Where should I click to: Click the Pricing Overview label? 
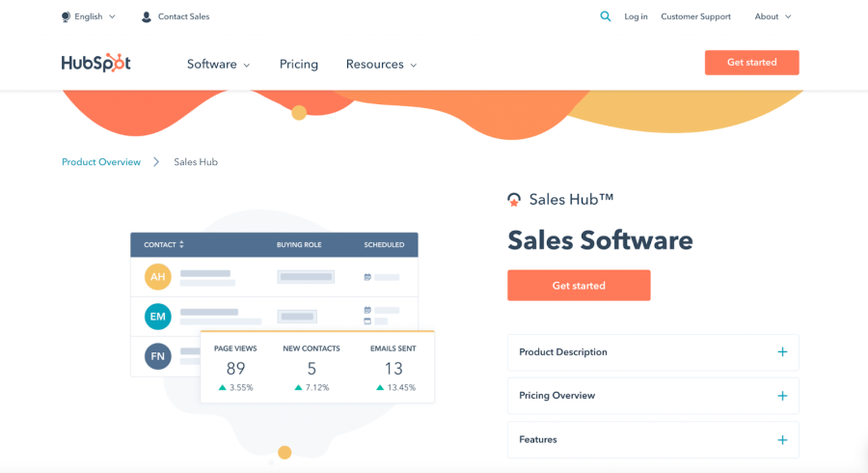click(x=556, y=396)
